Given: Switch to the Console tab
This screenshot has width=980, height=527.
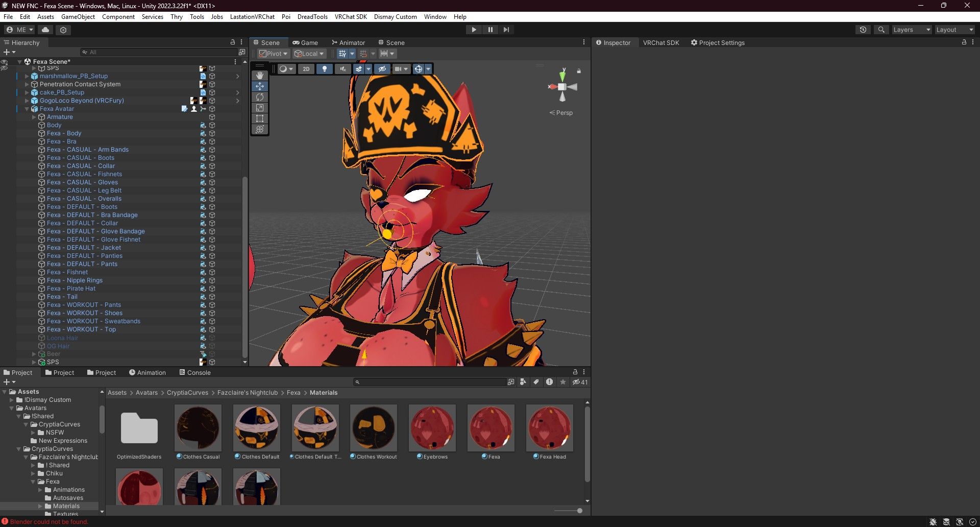Looking at the screenshot, I should [195, 372].
